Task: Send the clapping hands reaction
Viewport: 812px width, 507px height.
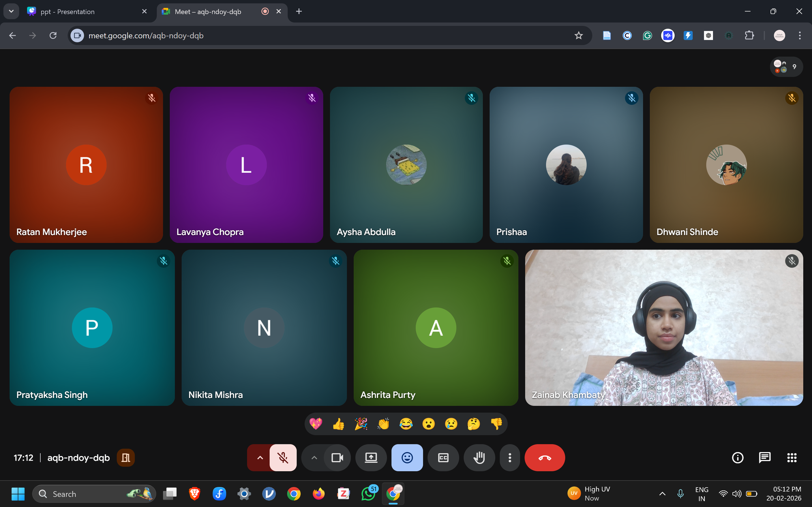Action: pos(383,424)
